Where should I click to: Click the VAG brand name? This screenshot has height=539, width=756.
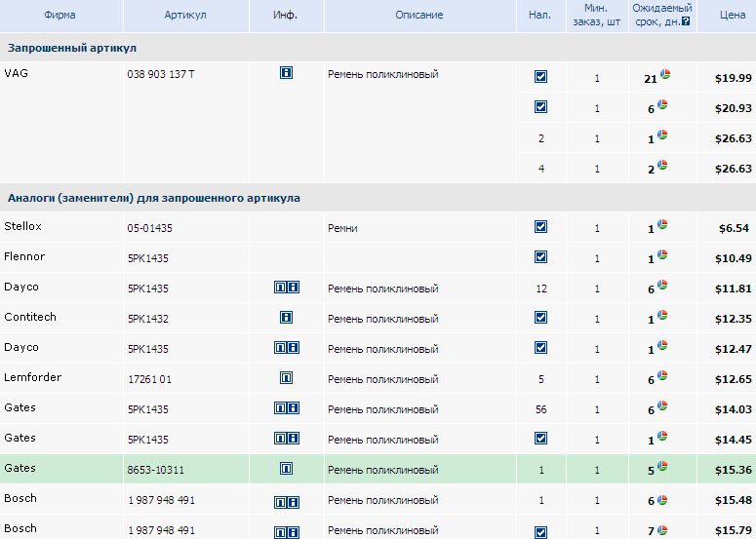16,73
